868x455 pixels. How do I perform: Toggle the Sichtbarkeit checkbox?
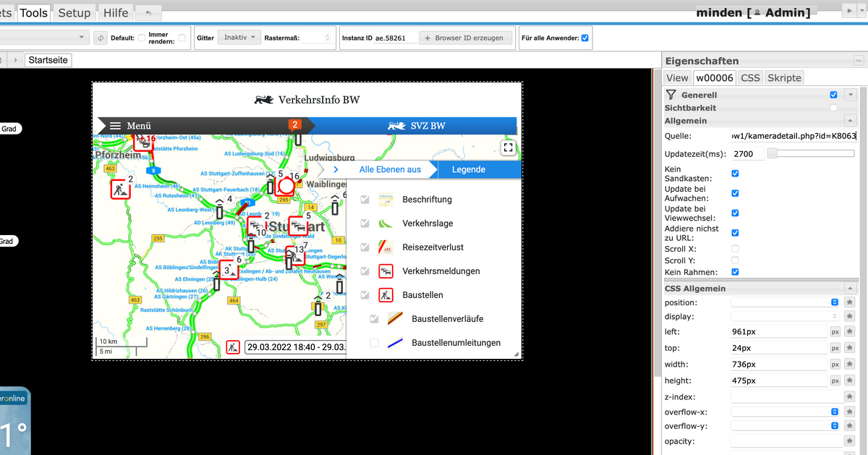pos(833,108)
